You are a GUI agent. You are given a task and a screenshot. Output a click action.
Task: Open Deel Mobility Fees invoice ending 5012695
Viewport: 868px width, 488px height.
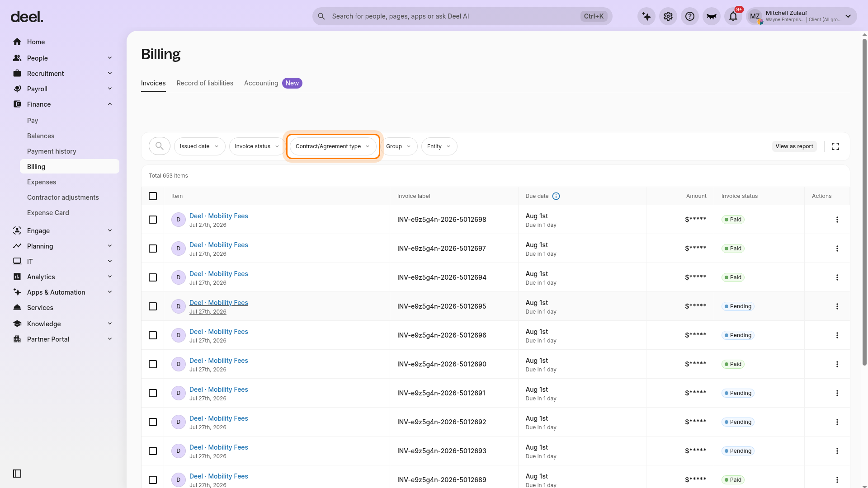(219, 303)
